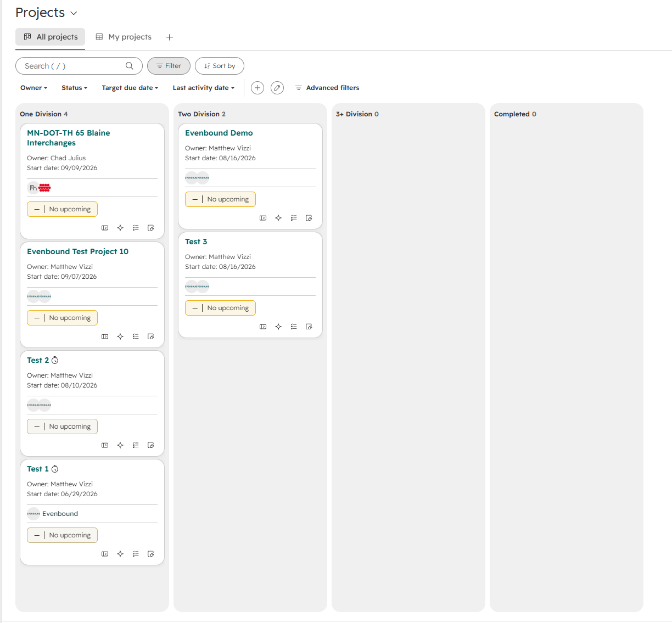The width and height of the screenshot is (672, 623).
Task: Click the note edit icon on Test 2 card
Action: coord(151,445)
